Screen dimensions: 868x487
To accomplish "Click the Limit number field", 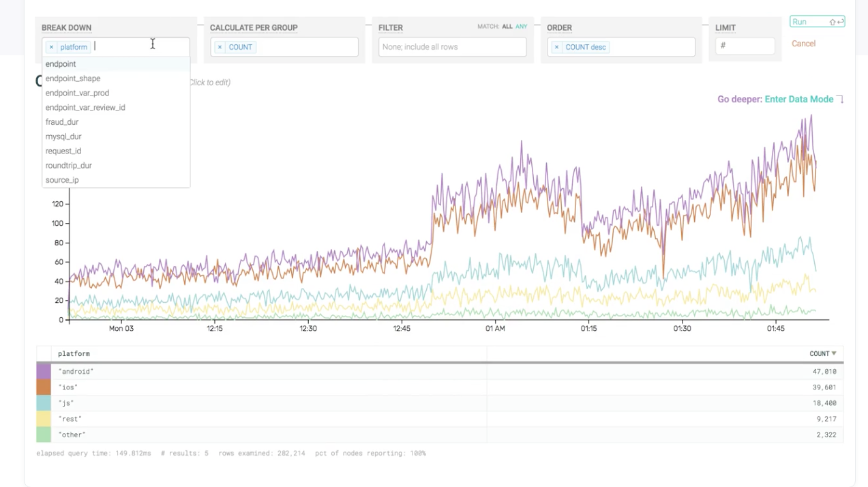I will click(745, 46).
